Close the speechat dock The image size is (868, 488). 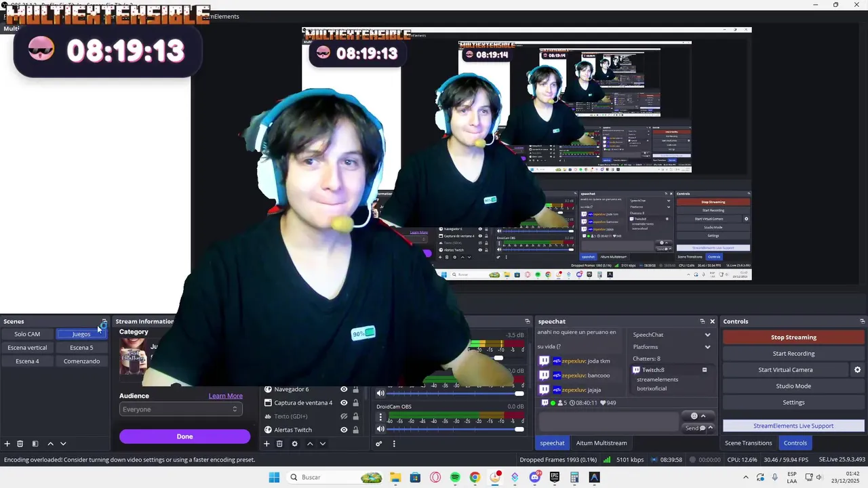712,321
